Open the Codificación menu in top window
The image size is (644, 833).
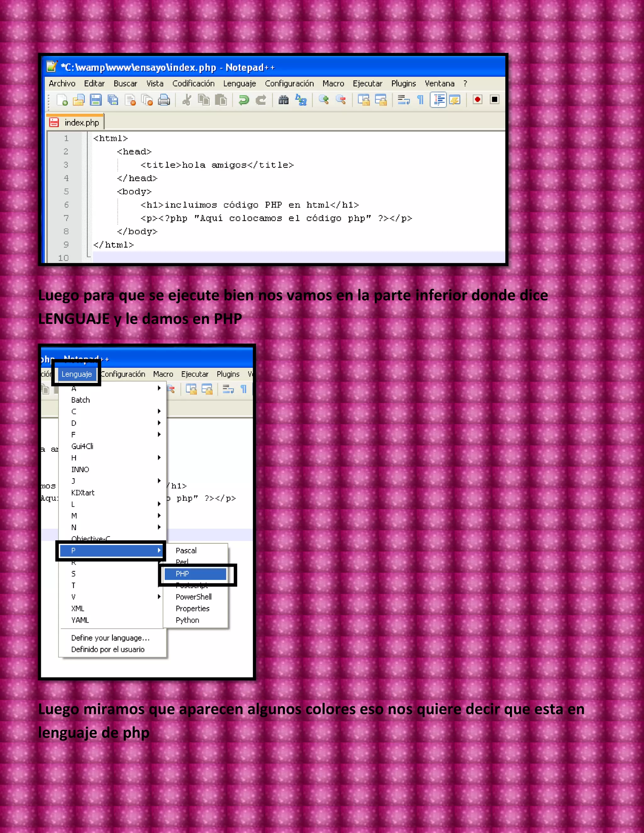tap(193, 84)
